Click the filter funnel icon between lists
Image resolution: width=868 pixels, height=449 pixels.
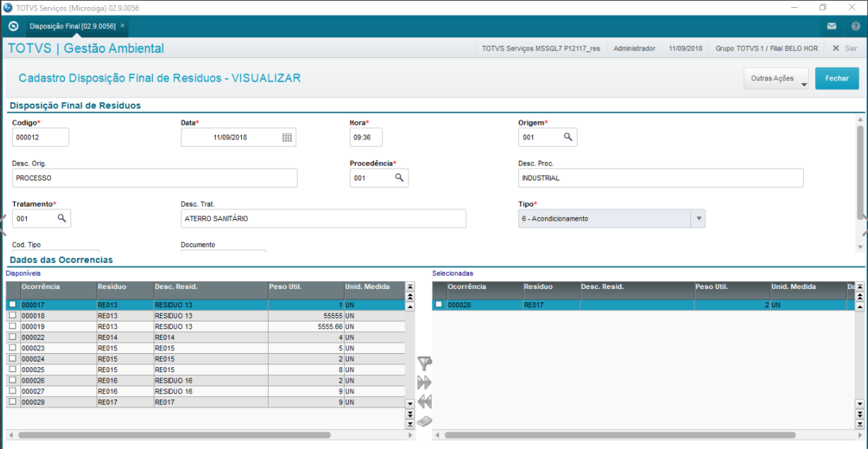point(424,364)
